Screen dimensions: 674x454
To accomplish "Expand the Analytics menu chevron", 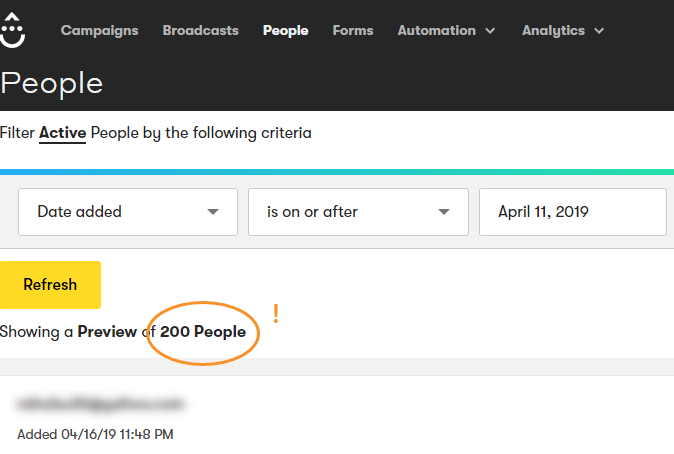I will [599, 31].
